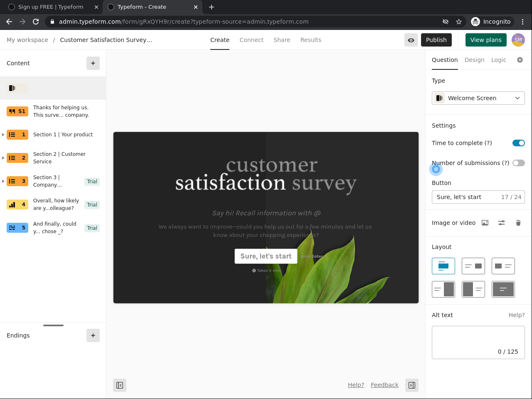Click into the Alt text textarea
This screenshot has height=399, width=532.
click(478, 342)
